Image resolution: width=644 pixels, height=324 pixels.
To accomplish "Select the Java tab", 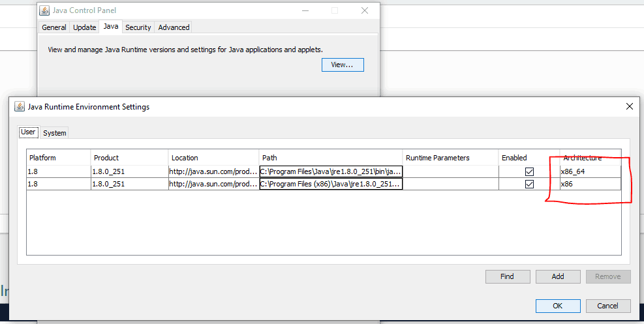I will coord(111,27).
